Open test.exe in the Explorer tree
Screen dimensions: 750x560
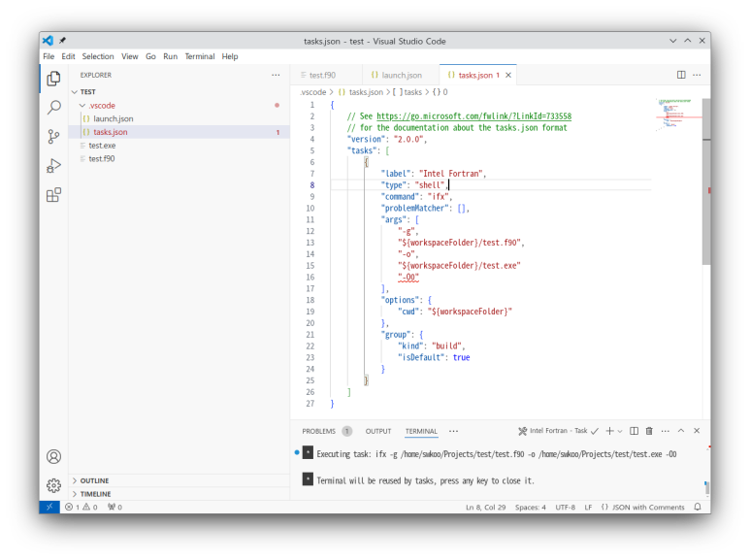coord(179,146)
